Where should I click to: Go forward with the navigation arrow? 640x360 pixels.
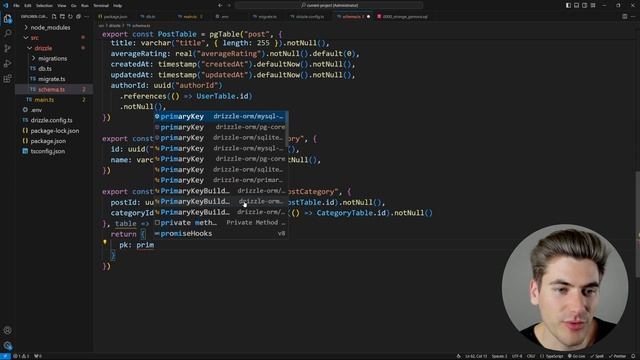coord(229,5)
